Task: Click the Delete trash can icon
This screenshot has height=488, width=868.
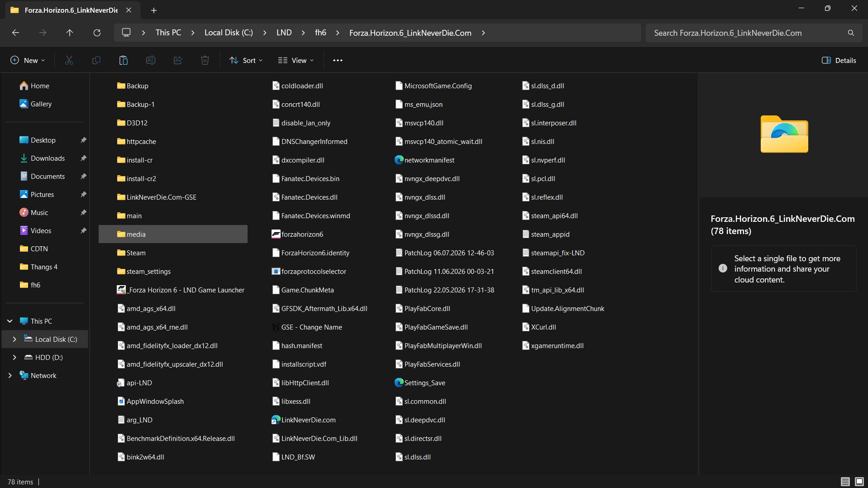Action: click(x=205, y=60)
